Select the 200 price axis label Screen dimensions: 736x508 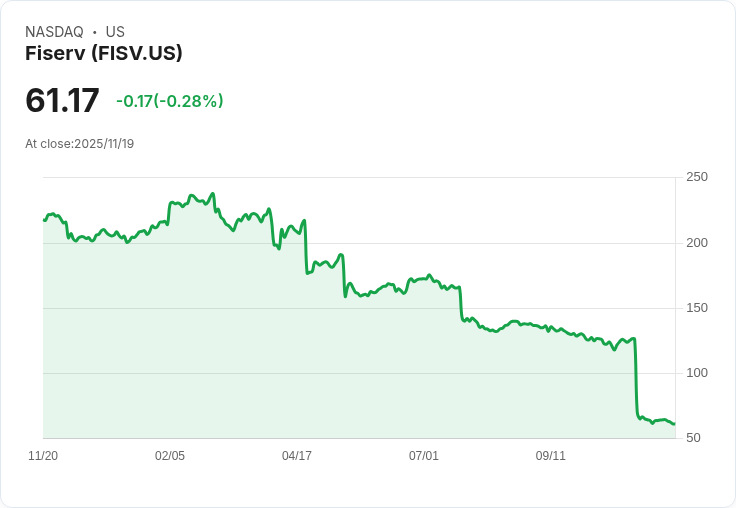(696, 243)
